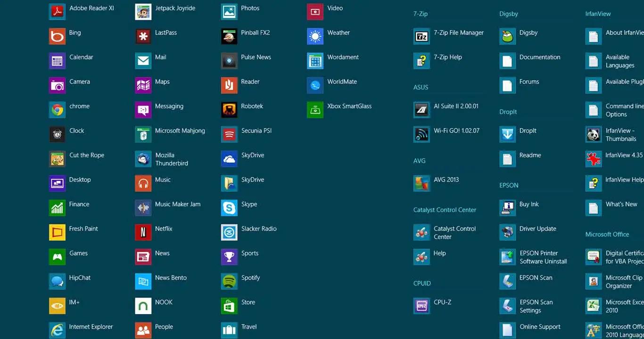
Task: Click the Documentation label under Digsby
Action: point(540,57)
